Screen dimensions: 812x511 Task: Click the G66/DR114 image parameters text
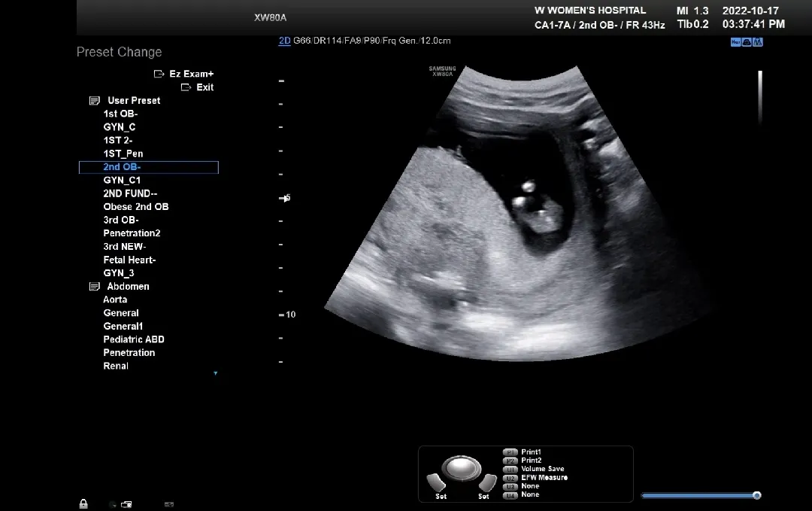pyautogui.click(x=372, y=41)
